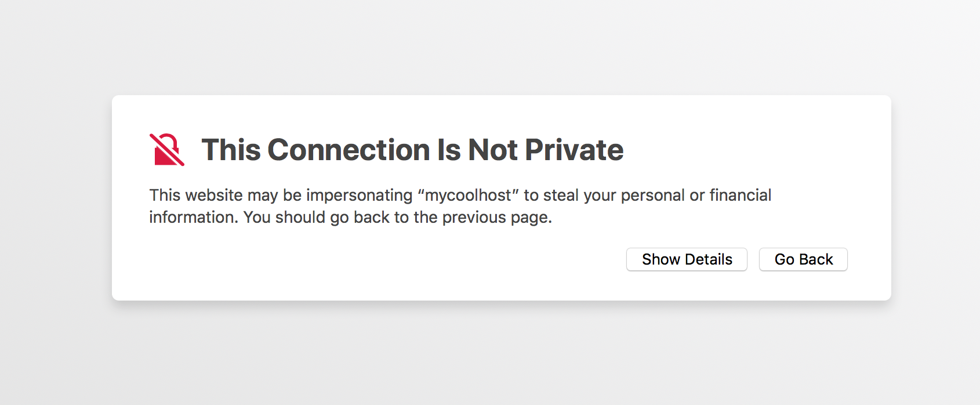
Task: Return to the previous page with Go Back
Action: 803,259
